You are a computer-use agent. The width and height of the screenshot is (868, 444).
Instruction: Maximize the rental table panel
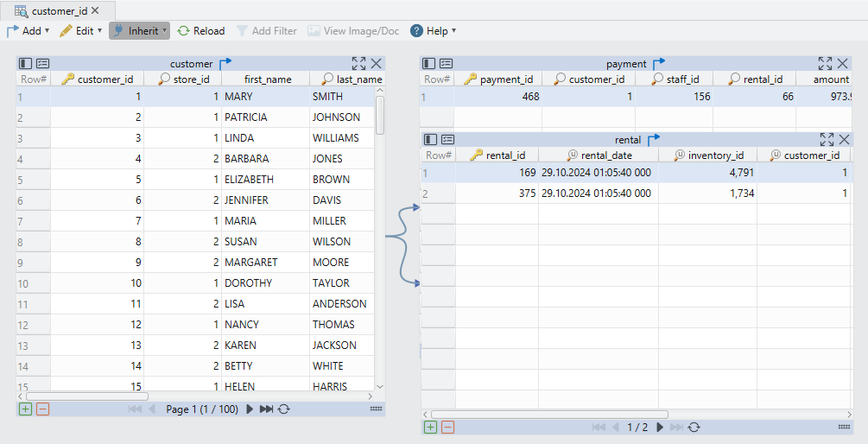(x=827, y=140)
